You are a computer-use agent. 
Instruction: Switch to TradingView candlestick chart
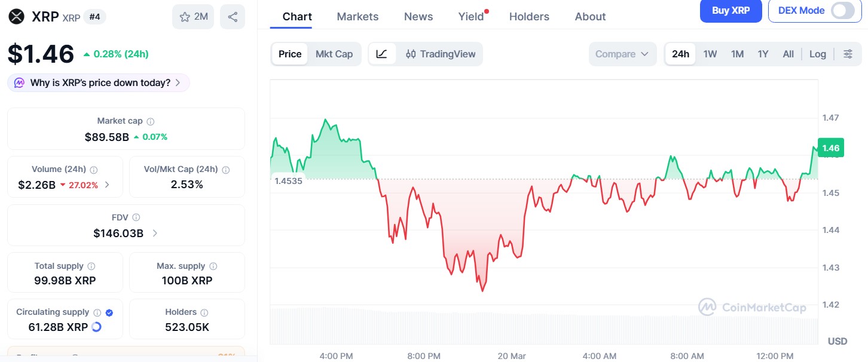tap(441, 54)
